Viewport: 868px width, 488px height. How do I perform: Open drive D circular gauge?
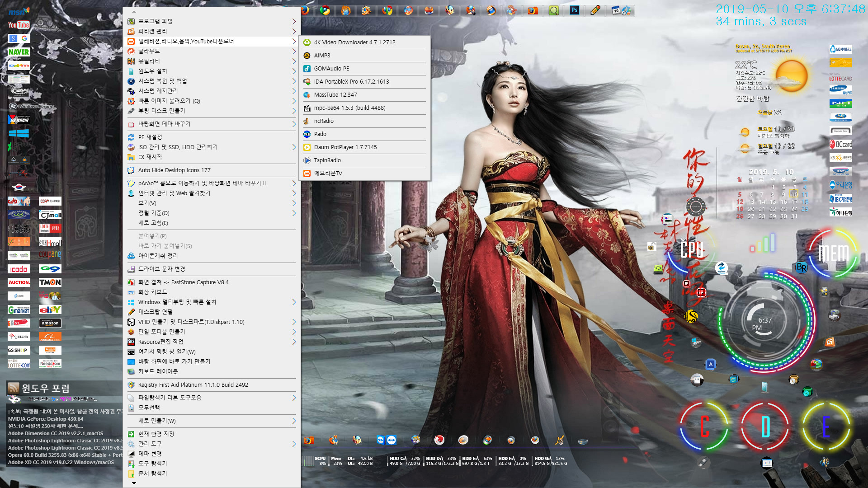[x=765, y=426]
